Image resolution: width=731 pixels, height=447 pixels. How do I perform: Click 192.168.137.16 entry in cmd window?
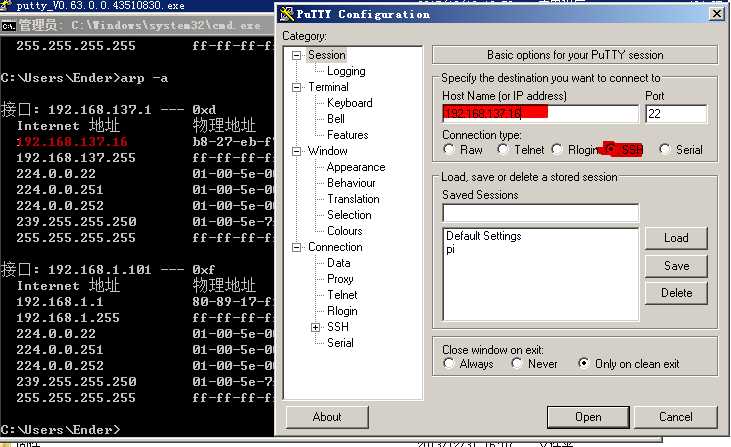point(72,142)
